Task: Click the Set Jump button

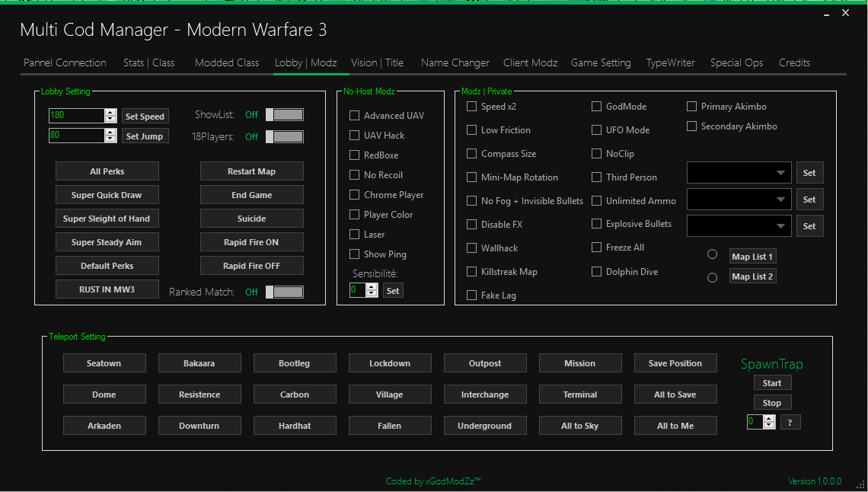Action: [x=145, y=136]
